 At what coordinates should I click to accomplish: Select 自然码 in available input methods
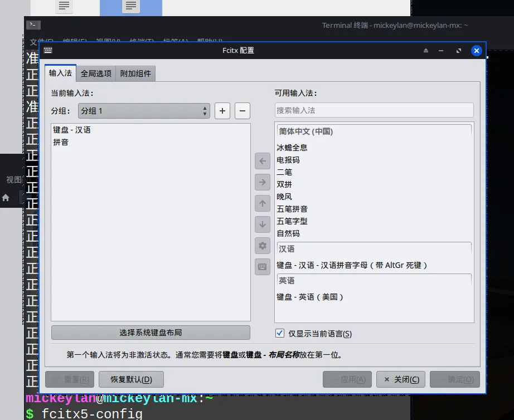[374, 233]
